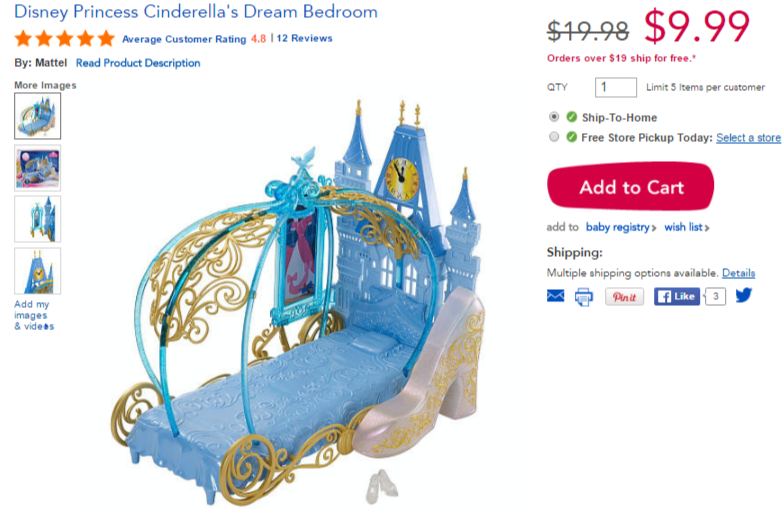Screen dimensions: 784x508
Task: Open the wish list link
Action: [x=686, y=228]
